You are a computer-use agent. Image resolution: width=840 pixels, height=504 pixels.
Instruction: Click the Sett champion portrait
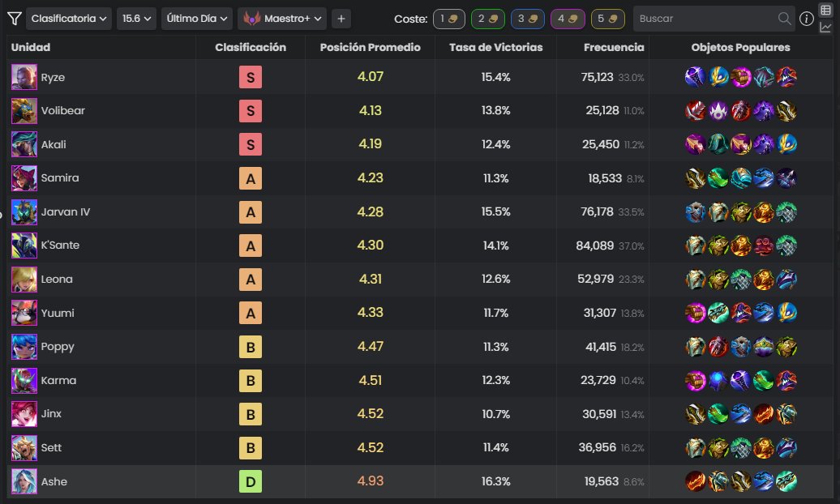pos(24,448)
